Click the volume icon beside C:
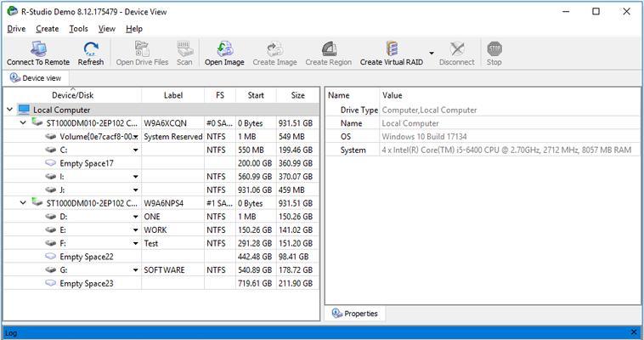The width and height of the screenshot is (644, 340). (x=50, y=150)
